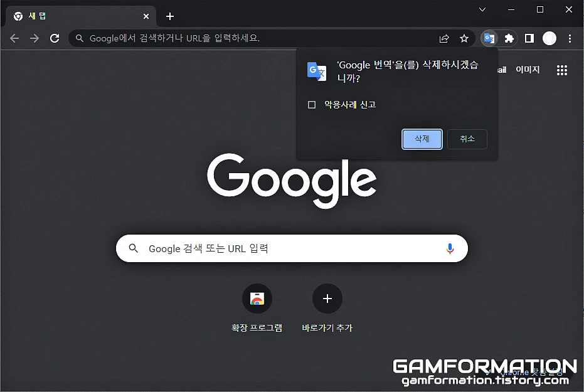Bookmark this tab with the star icon
Screen dimensions: 584x392
(x=464, y=38)
